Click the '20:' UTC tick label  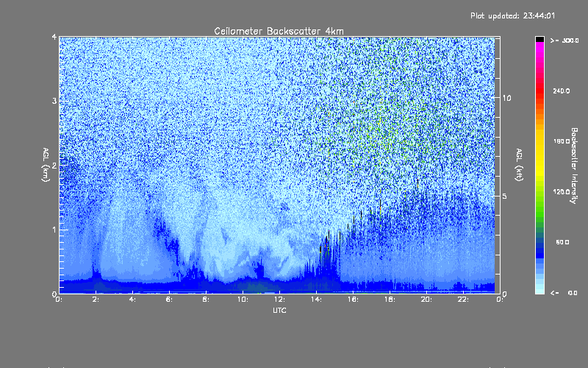426,300
